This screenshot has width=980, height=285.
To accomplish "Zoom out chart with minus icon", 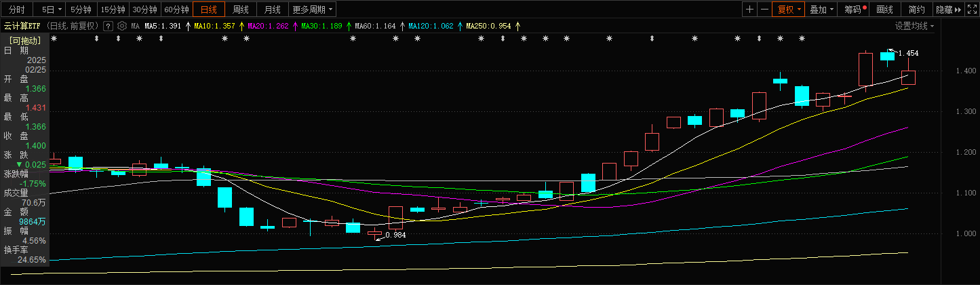I will (765, 9).
